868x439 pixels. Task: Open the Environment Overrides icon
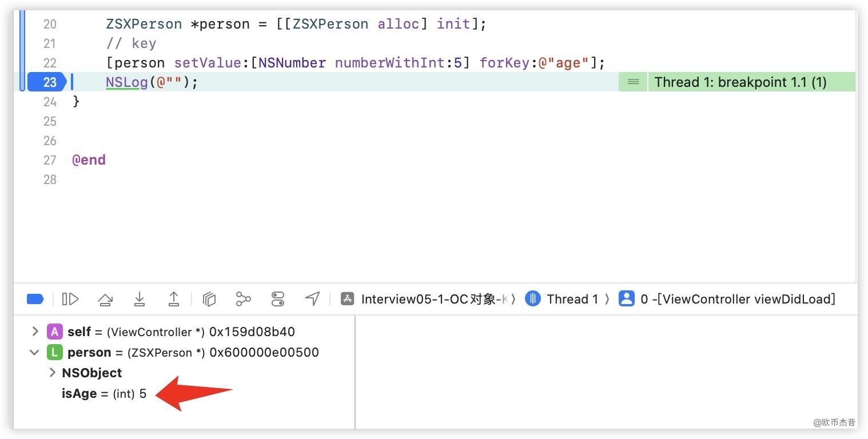pos(278,299)
